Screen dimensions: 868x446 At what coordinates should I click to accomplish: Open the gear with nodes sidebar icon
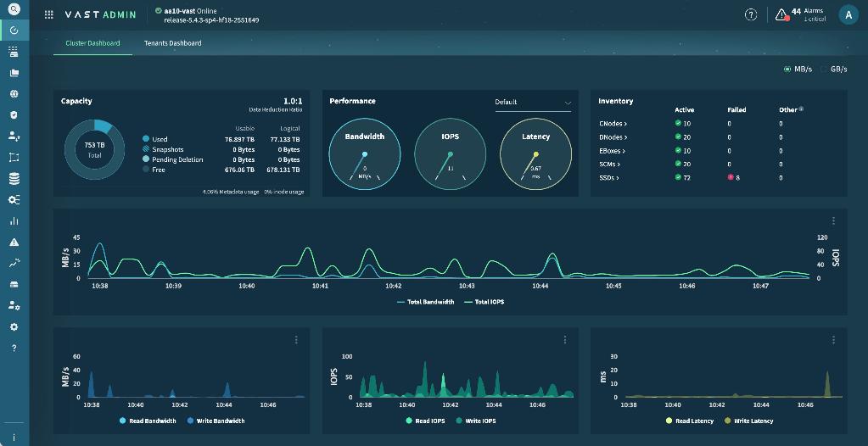14,200
